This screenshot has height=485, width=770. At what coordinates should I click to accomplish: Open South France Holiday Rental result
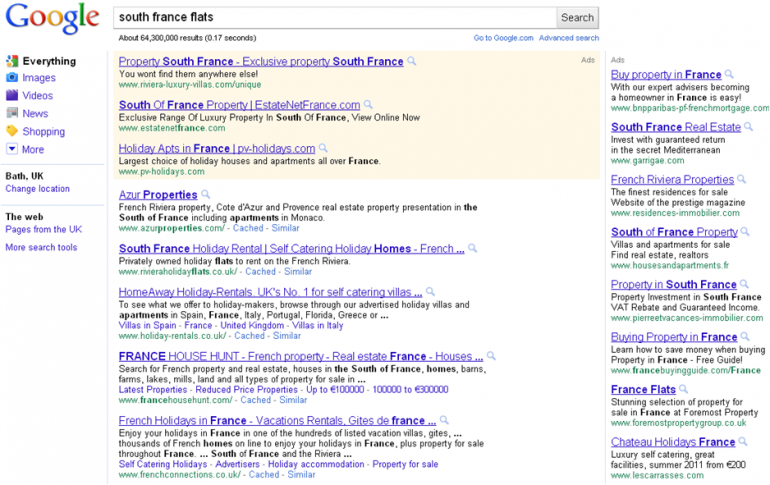point(291,249)
